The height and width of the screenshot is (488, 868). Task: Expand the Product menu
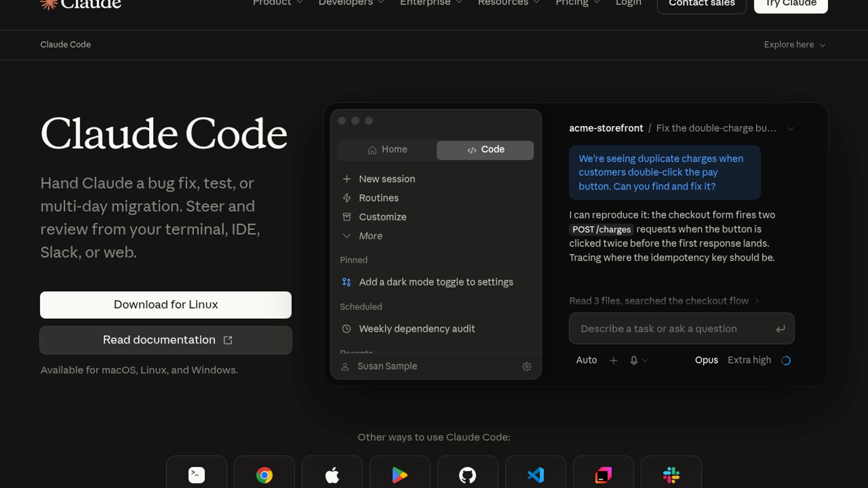click(278, 3)
